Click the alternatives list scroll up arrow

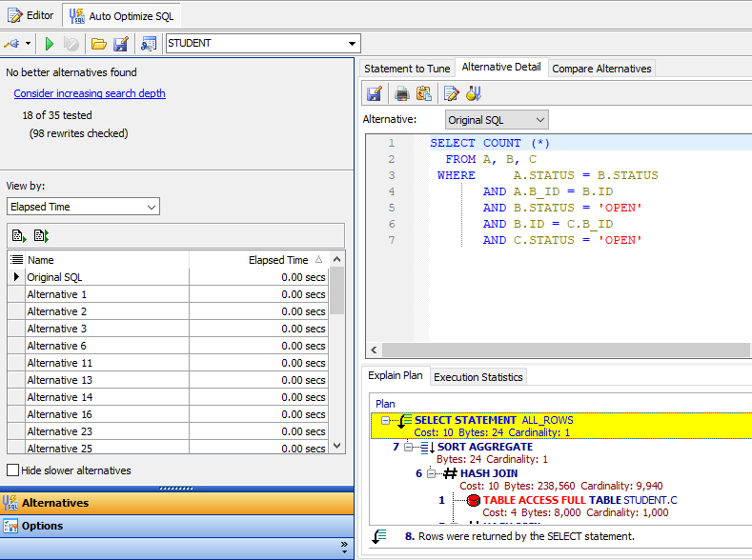point(336,259)
